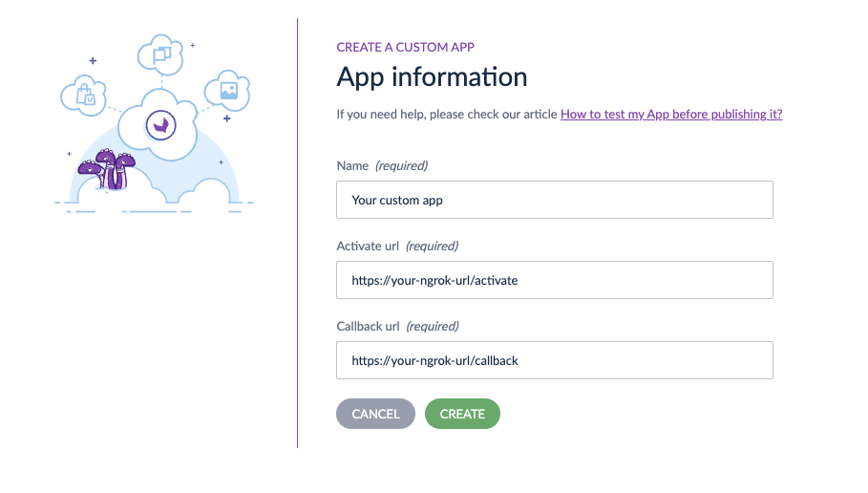Screen dimensions: 868x493
Task: Click the plus sign below image cloud
Action: [x=226, y=119]
